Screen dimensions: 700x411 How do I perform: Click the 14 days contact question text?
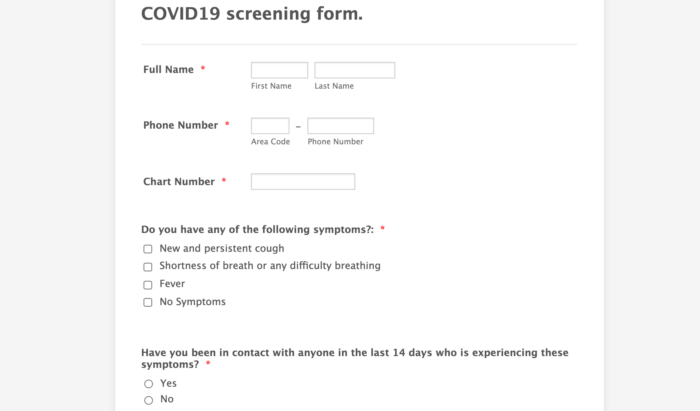pyautogui.click(x=354, y=353)
